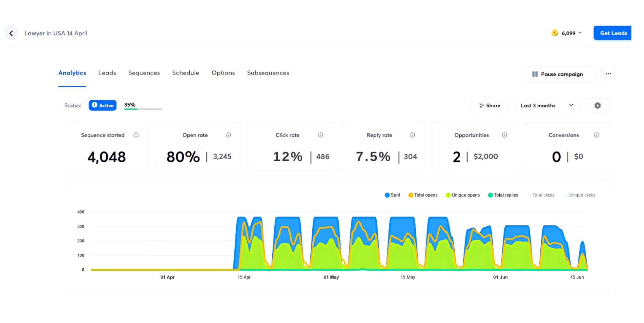Click info icon next to Conversions
This screenshot has width=644, height=323.
[x=596, y=135]
